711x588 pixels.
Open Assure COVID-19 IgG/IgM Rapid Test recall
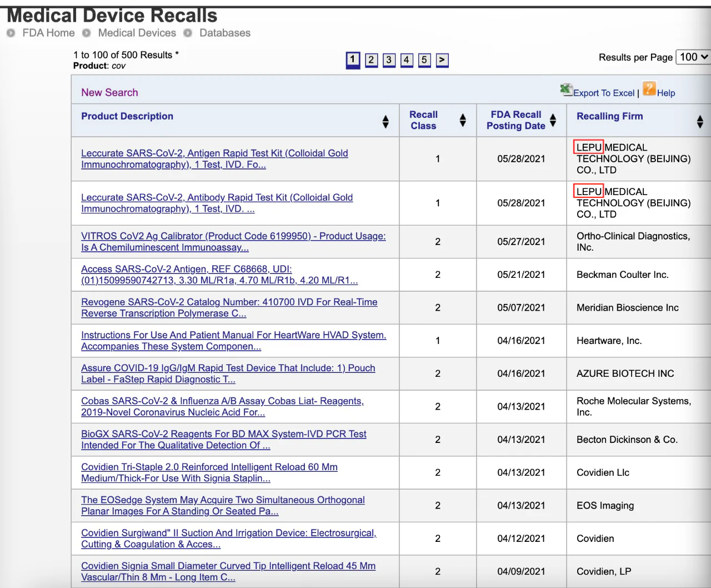(x=228, y=373)
